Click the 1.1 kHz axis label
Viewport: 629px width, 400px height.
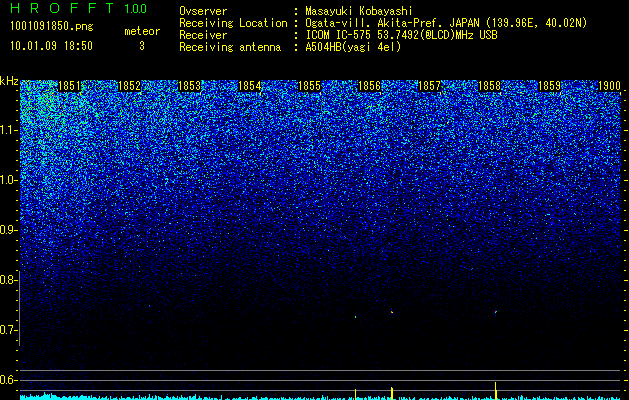pos(9,130)
